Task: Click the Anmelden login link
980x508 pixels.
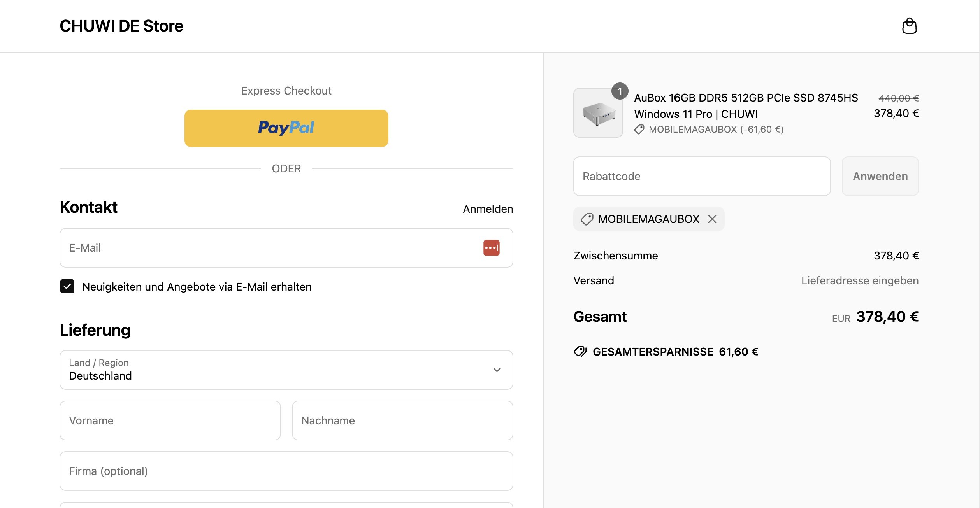Action: tap(488, 209)
